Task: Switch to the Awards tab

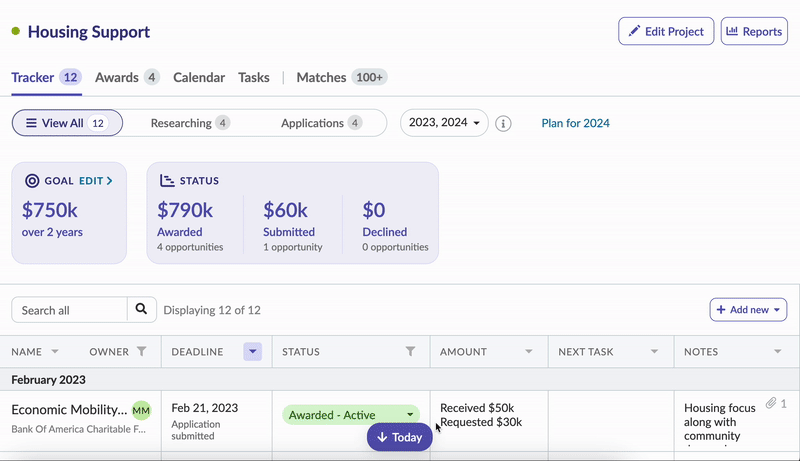Action: click(126, 77)
